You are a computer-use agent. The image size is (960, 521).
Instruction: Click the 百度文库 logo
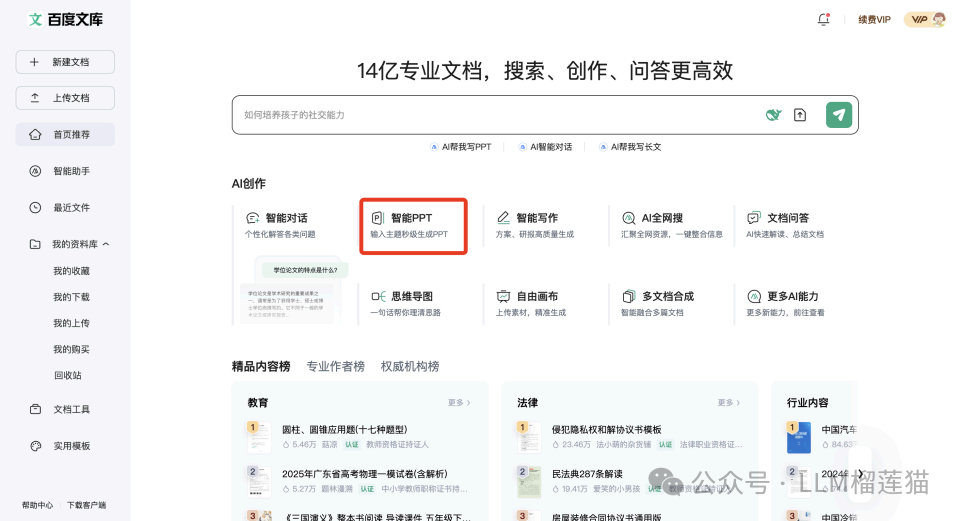(x=66, y=20)
